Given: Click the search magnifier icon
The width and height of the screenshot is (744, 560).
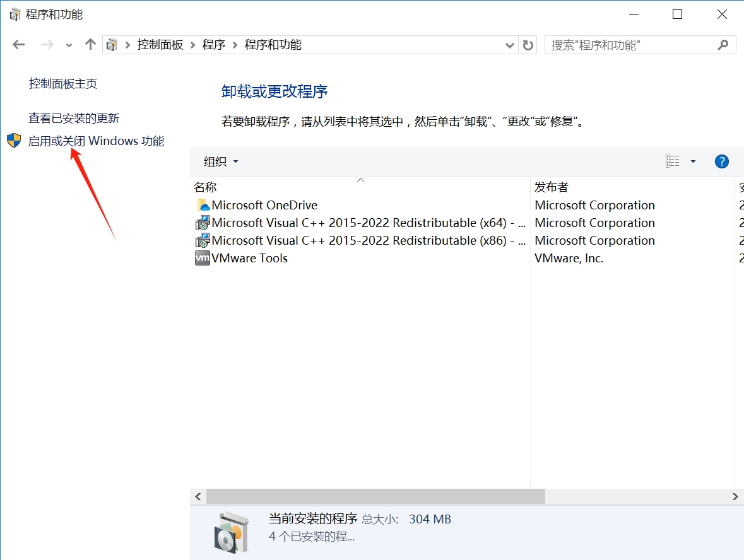Looking at the screenshot, I should [723, 45].
